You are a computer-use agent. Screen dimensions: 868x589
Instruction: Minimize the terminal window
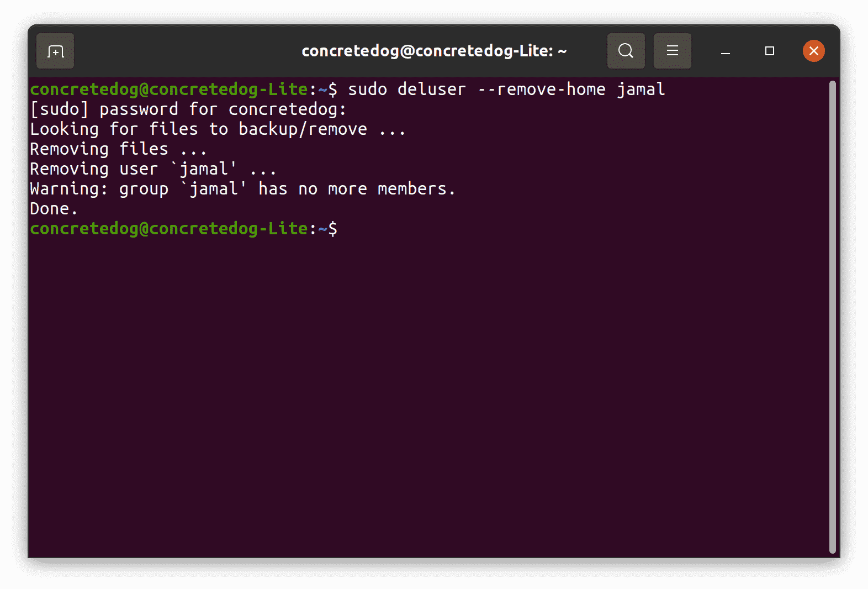(x=726, y=51)
